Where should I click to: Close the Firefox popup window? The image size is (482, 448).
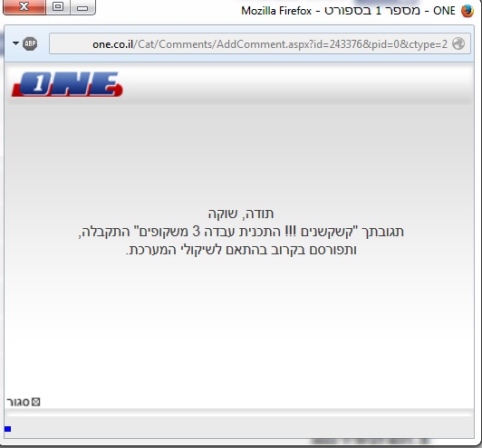[24, 6]
